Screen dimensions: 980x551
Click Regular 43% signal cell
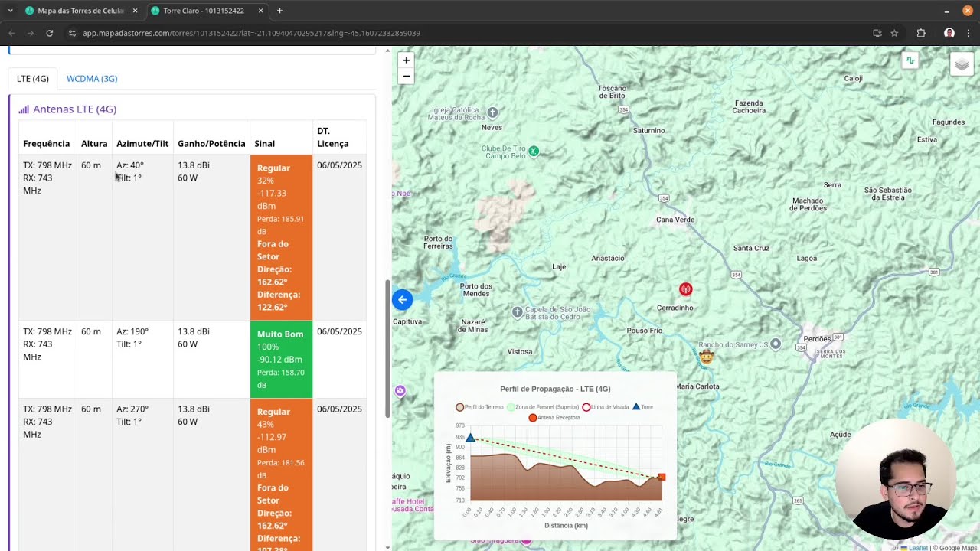pyautogui.click(x=281, y=474)
